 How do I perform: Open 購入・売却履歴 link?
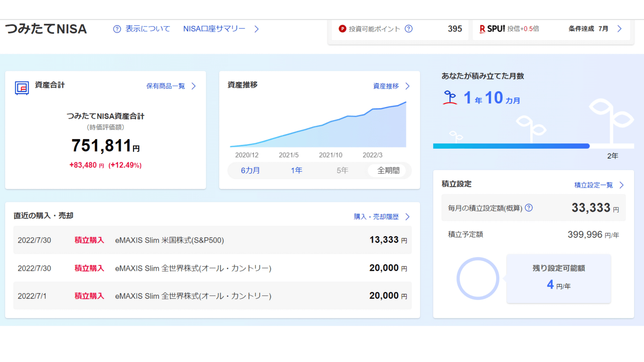pos(376,217)
